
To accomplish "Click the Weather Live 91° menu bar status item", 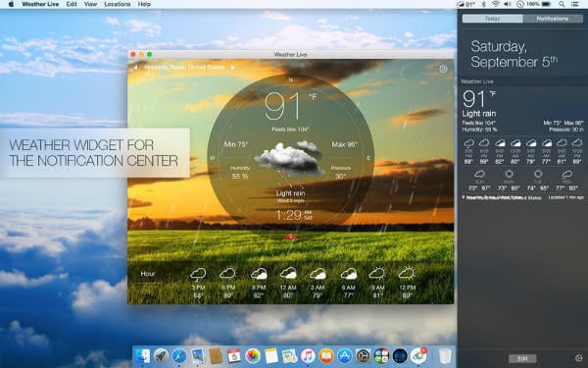I will [465, 4].
